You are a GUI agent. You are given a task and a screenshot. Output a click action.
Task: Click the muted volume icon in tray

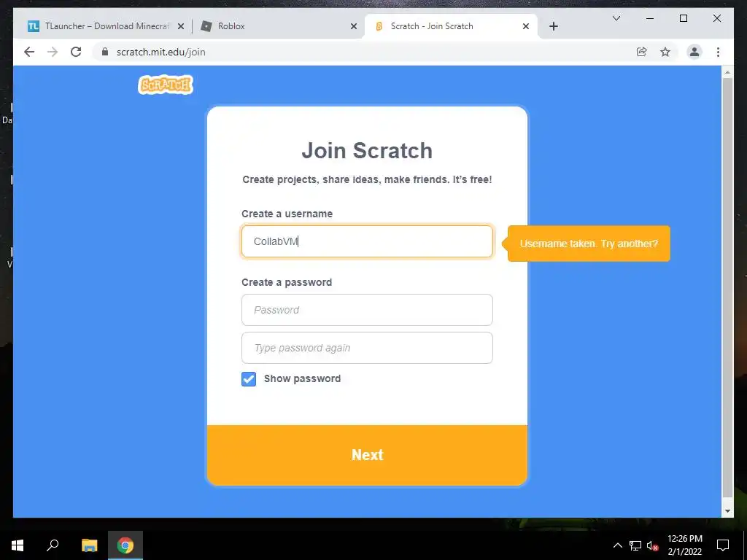tap(652, 545)
